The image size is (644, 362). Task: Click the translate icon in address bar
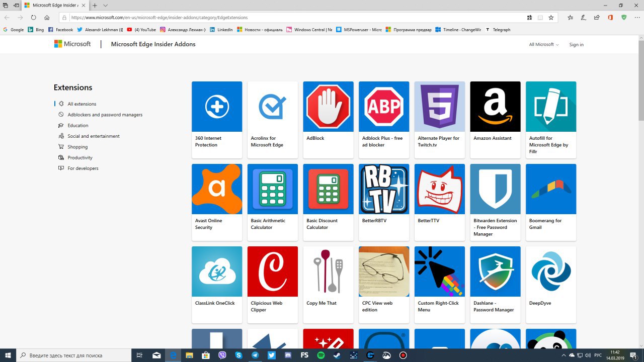[529, 17]
